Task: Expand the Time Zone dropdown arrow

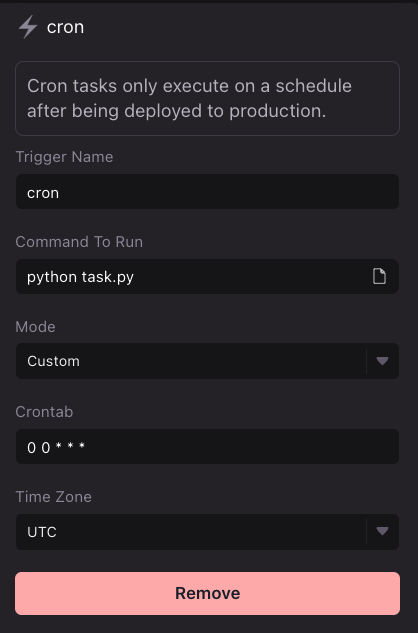Action: tap(382, 531)
